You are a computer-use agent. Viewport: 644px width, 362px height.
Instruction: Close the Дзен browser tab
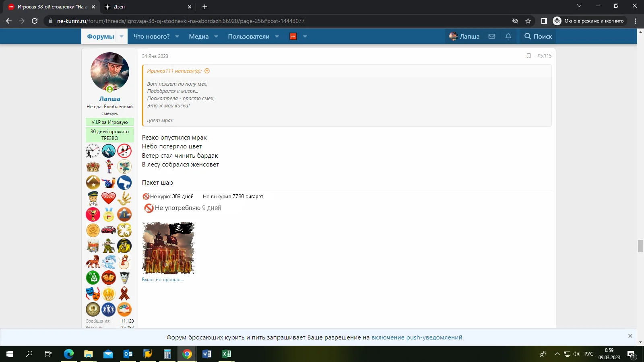pos(190,7)
